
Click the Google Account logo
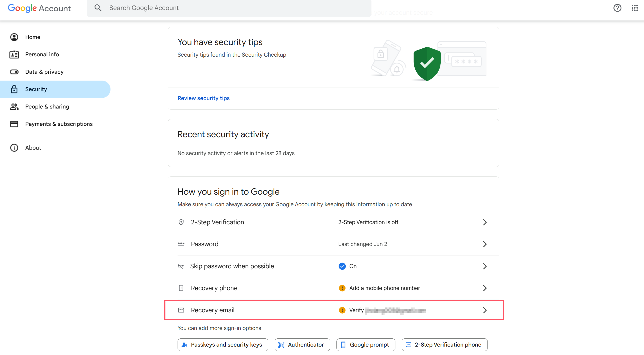[39, 8]
